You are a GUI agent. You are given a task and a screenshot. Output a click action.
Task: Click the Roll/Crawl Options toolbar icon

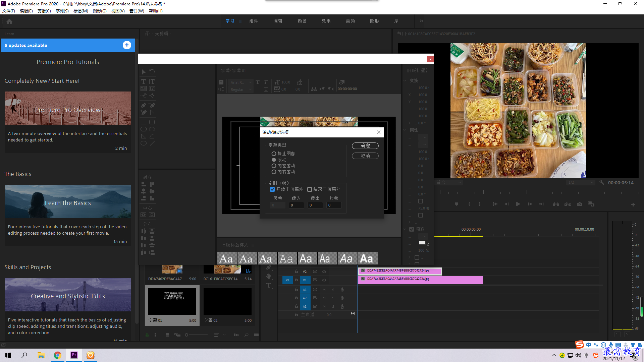[221, 89]
